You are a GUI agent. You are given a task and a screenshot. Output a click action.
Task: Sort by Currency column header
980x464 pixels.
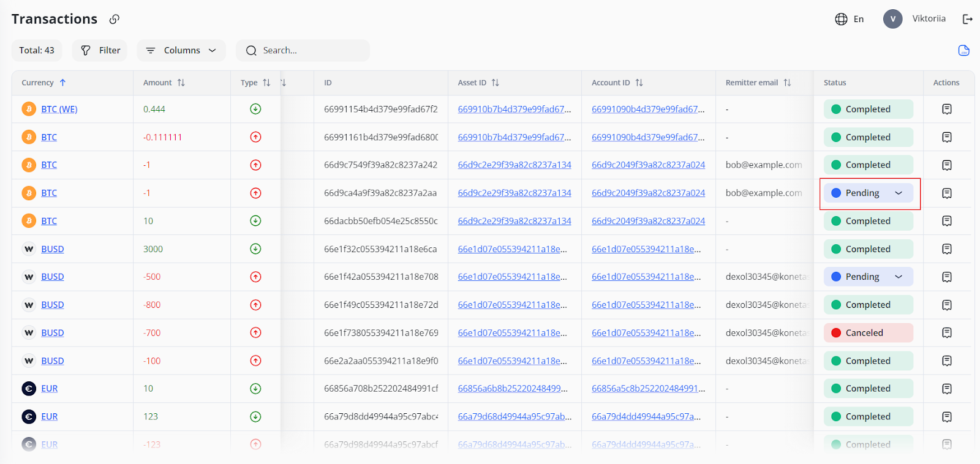[x=43, y=83]
